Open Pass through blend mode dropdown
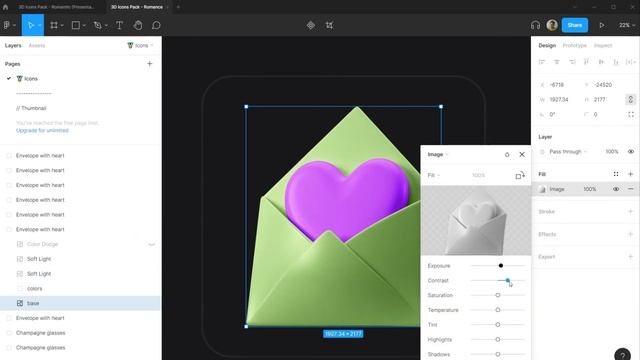 568,152
